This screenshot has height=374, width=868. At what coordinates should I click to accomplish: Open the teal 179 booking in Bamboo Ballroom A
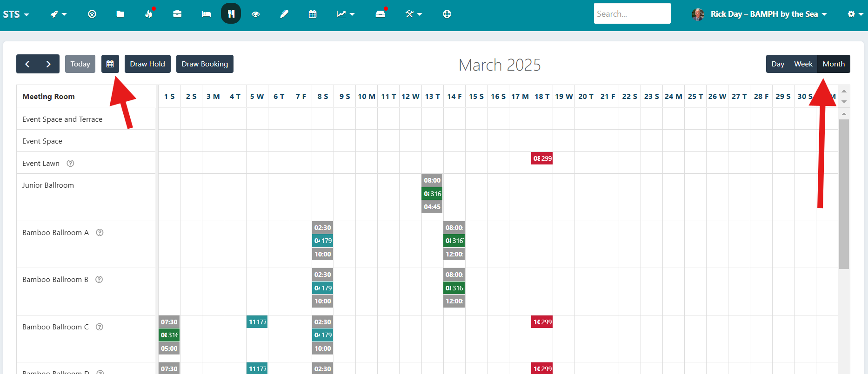323,241
